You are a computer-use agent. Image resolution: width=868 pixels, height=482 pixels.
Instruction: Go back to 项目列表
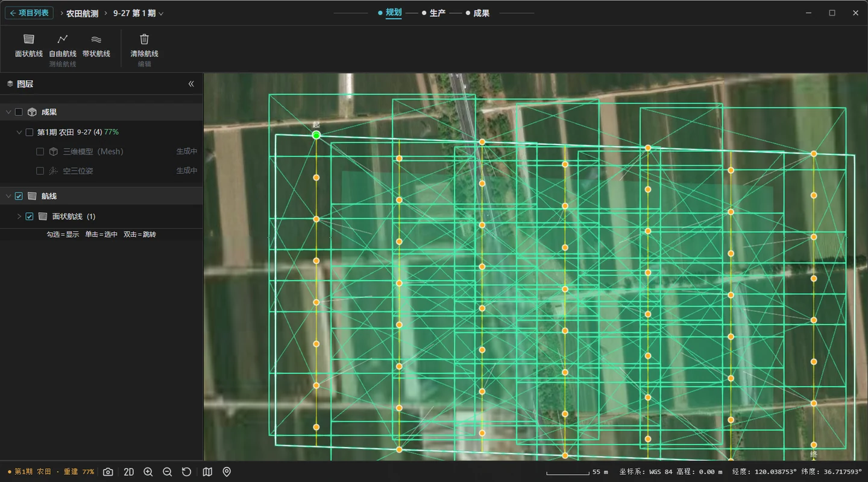[30, 13]
